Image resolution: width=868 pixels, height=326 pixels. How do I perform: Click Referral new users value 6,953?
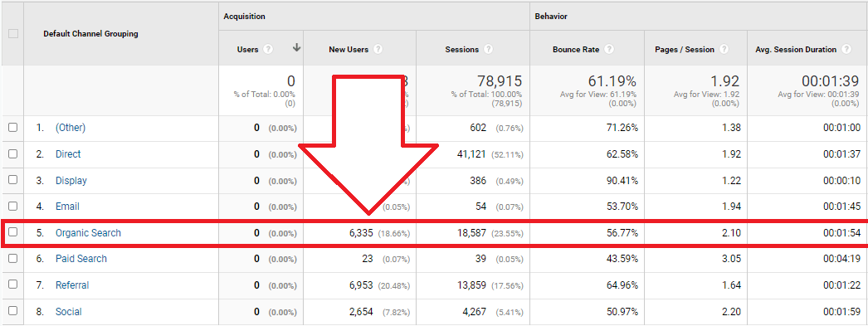(x=361, y=285)
